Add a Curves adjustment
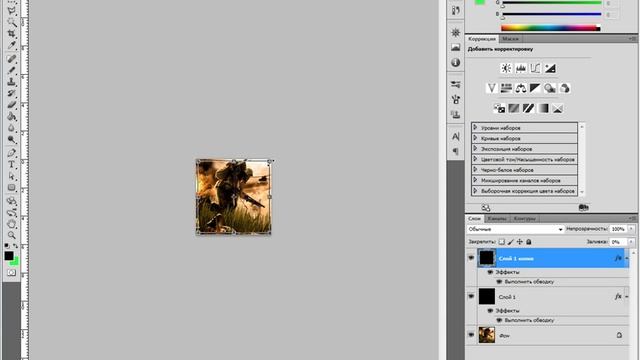This screenshot has height=360, width=640. click(x=535, y=68)
